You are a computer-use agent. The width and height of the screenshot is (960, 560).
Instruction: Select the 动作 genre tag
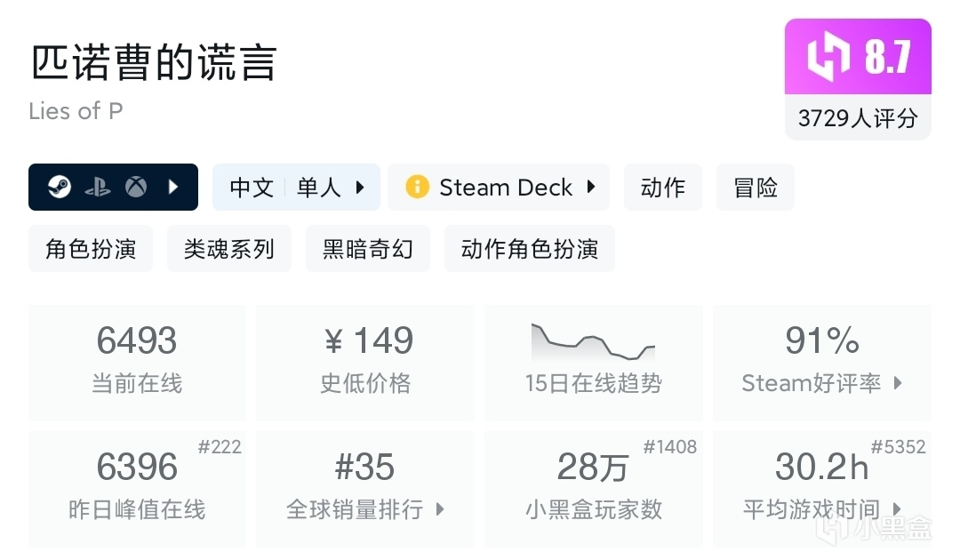point(663,188)
